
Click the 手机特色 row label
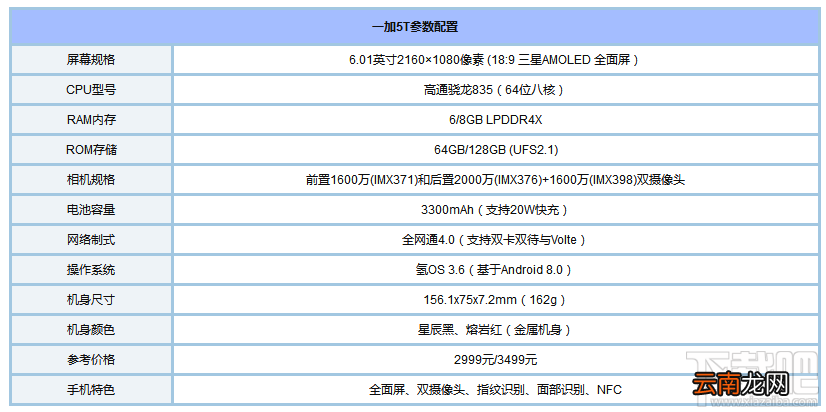(x=91, y=390)
